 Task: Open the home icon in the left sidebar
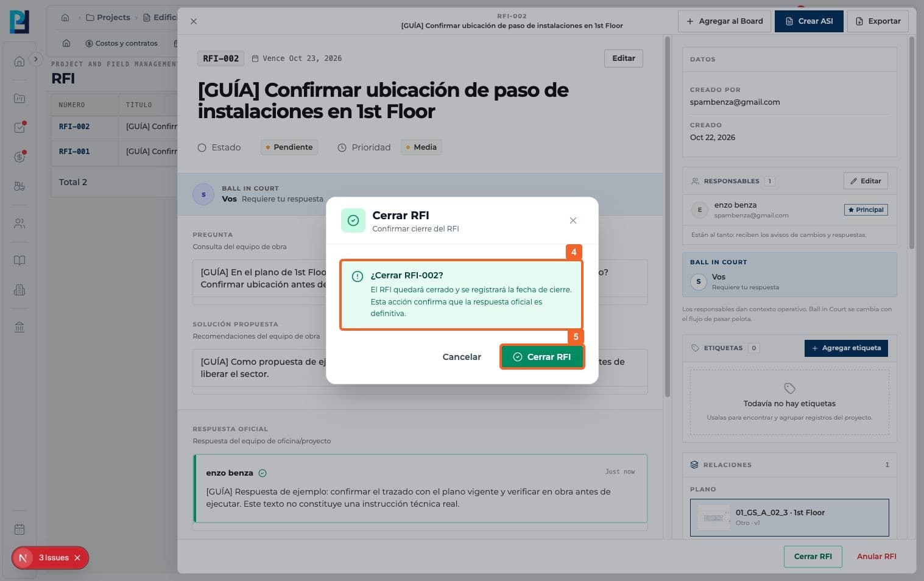[19, 61]
